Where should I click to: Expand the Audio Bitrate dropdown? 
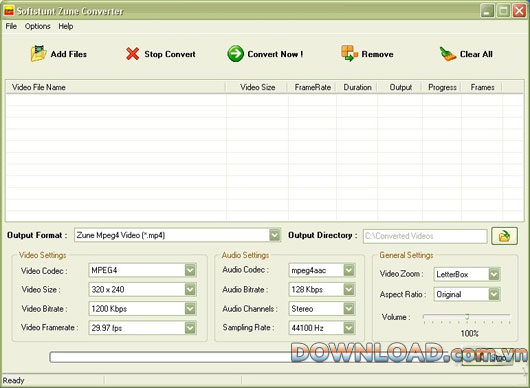pos(349,289)
